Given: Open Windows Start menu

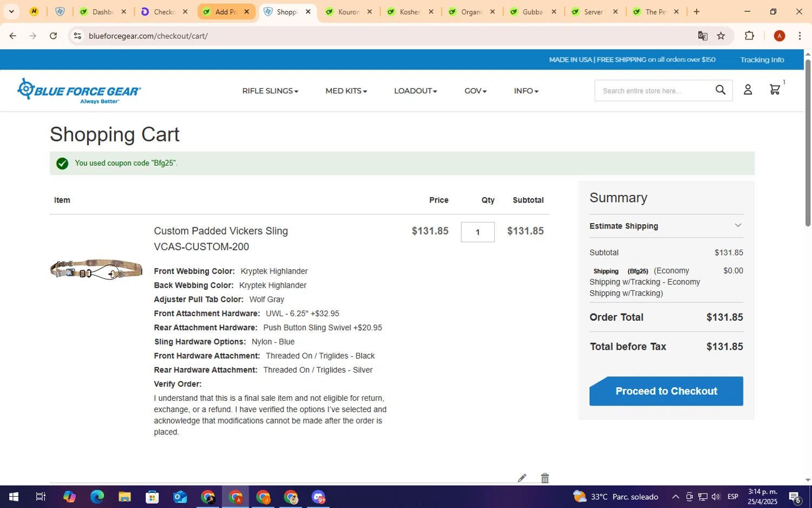Looking at the screenshot, I should [14, 497].
